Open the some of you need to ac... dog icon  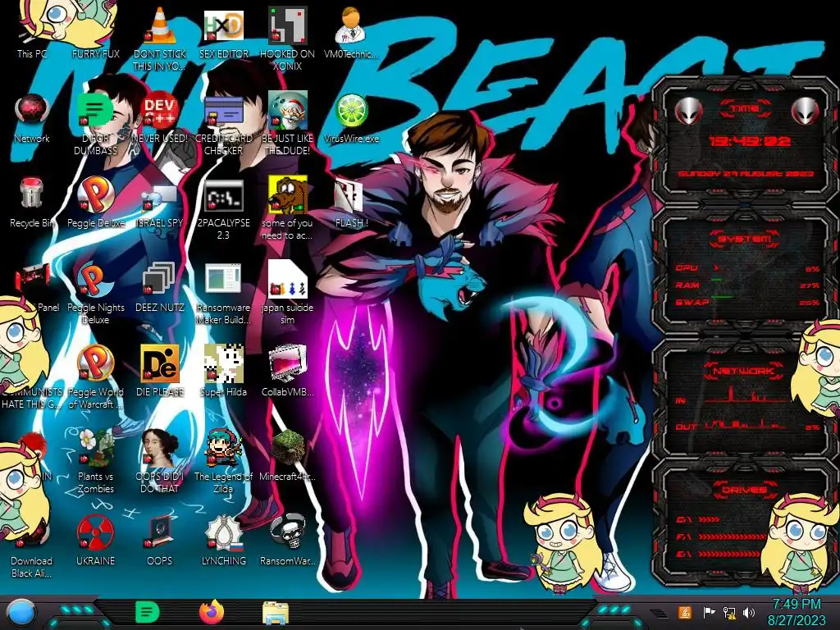(x=287, y=208)
